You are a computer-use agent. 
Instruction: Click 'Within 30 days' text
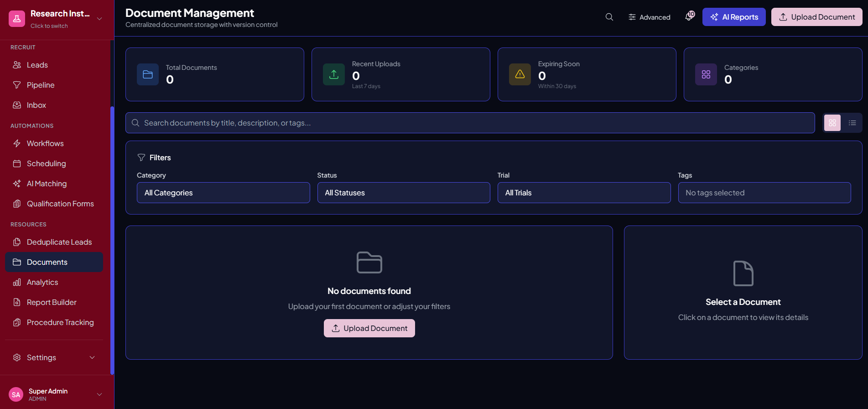pyautogui.click(x=557, y=86)
